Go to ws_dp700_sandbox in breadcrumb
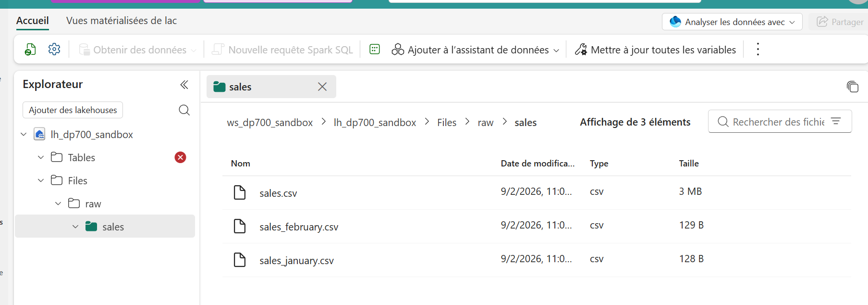This screenshot has width=868, height=305. [270, 123]
